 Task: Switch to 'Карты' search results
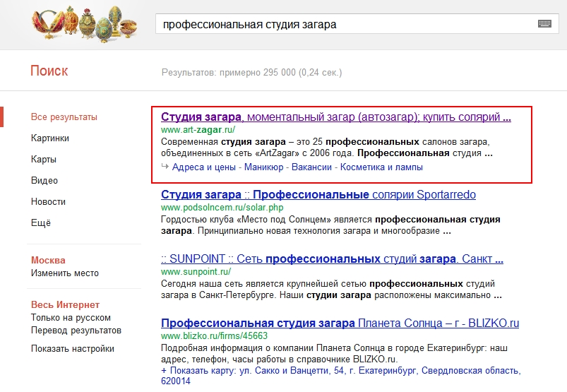point(44,160)
